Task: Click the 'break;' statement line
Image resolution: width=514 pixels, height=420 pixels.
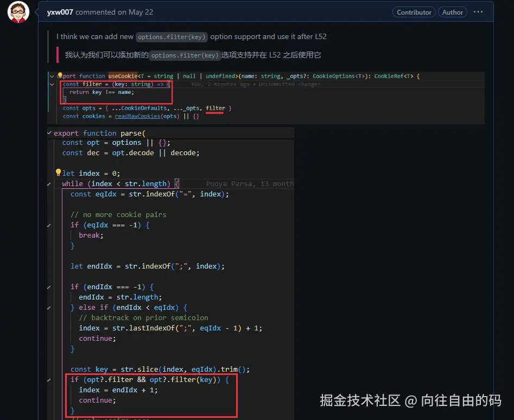Action: (x=91, y=235)
